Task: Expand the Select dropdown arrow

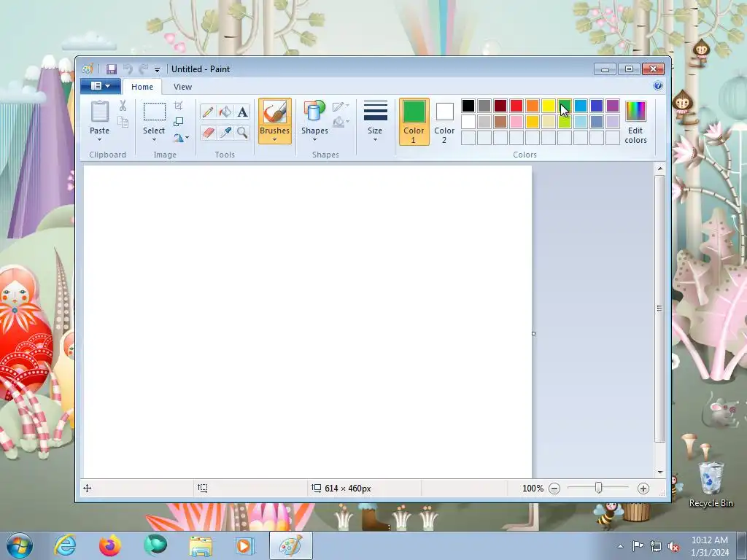Action: (154, 139)
